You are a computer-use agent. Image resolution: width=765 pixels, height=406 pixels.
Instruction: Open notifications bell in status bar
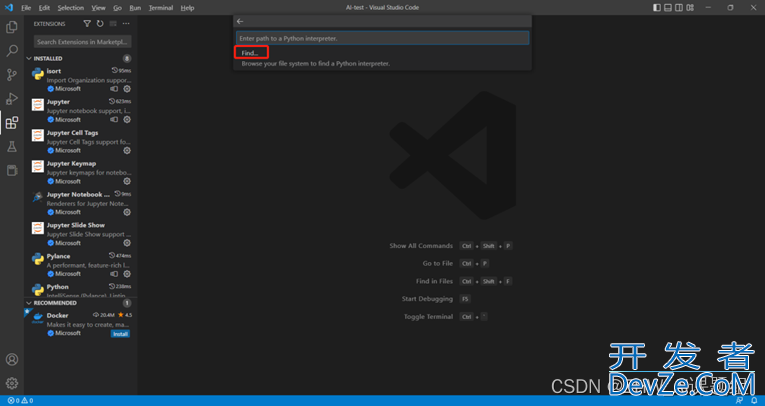pos(754,401)
